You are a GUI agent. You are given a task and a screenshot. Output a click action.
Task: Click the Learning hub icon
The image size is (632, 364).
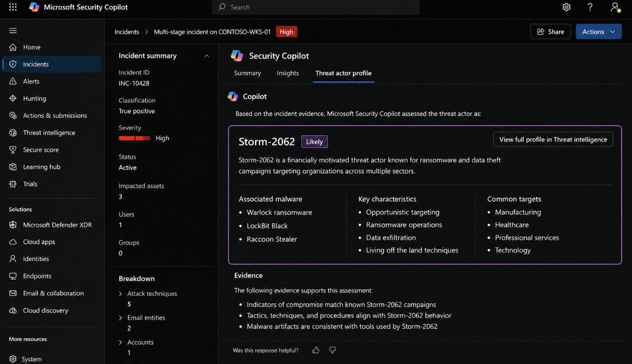coord(13,167)
